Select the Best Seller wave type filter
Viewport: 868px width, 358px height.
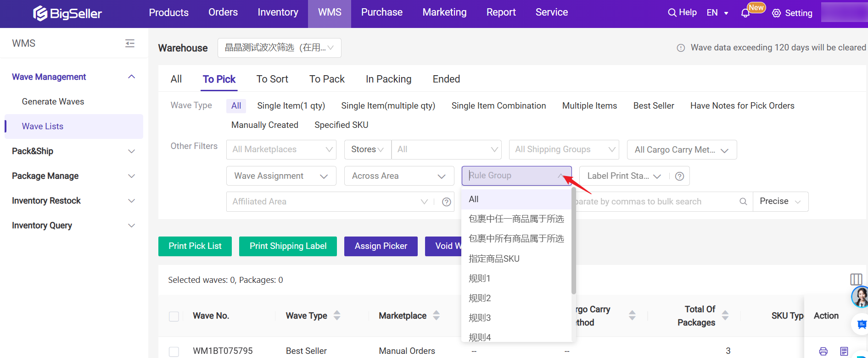tap(653, 106)
